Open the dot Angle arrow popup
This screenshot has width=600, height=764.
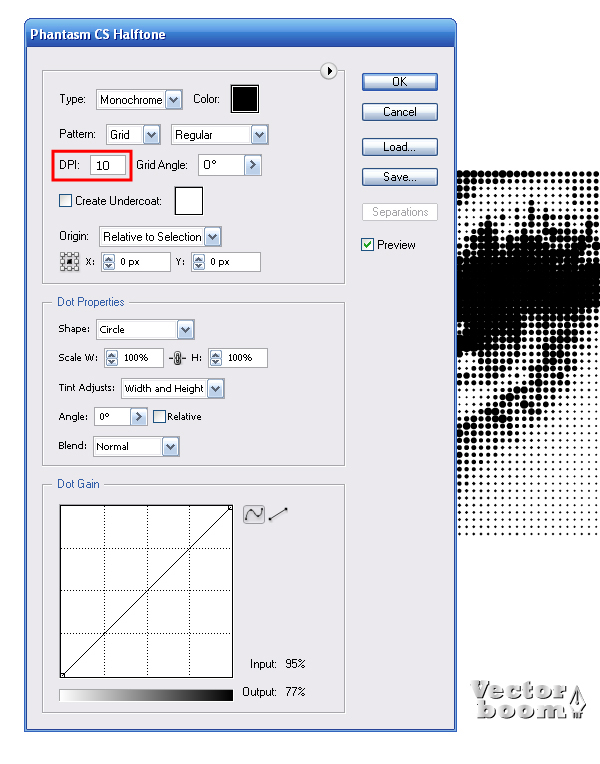(139, 417)
